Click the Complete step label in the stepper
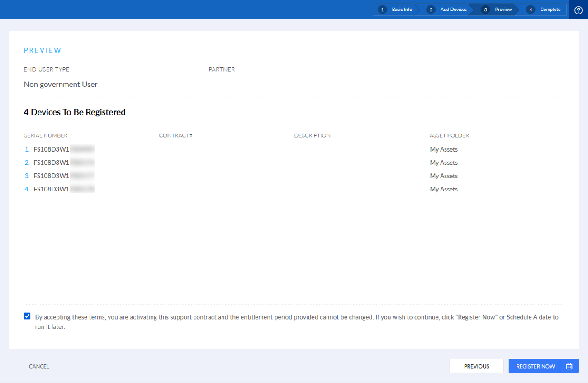 coord(550,9)
